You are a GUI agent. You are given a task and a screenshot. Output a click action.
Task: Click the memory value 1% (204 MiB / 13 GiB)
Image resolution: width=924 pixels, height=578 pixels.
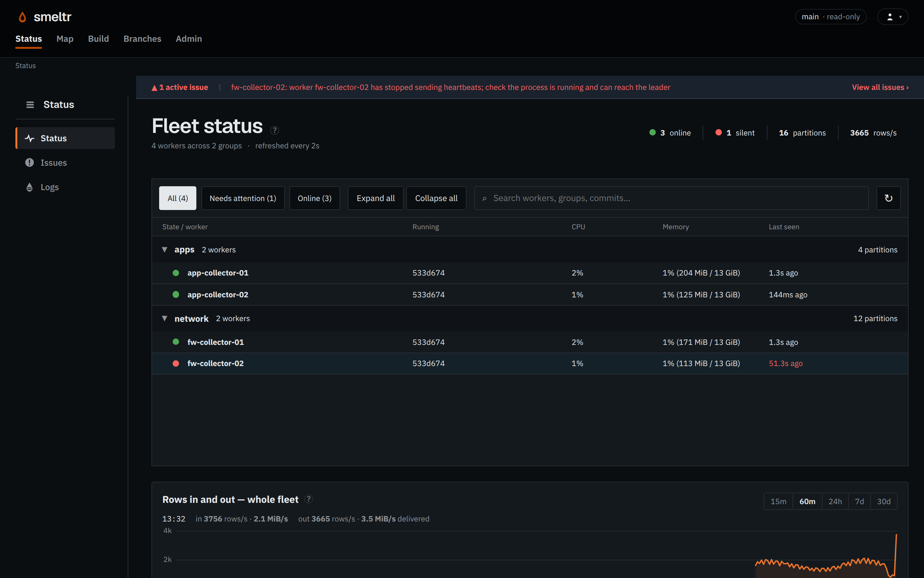coord(701,273)
